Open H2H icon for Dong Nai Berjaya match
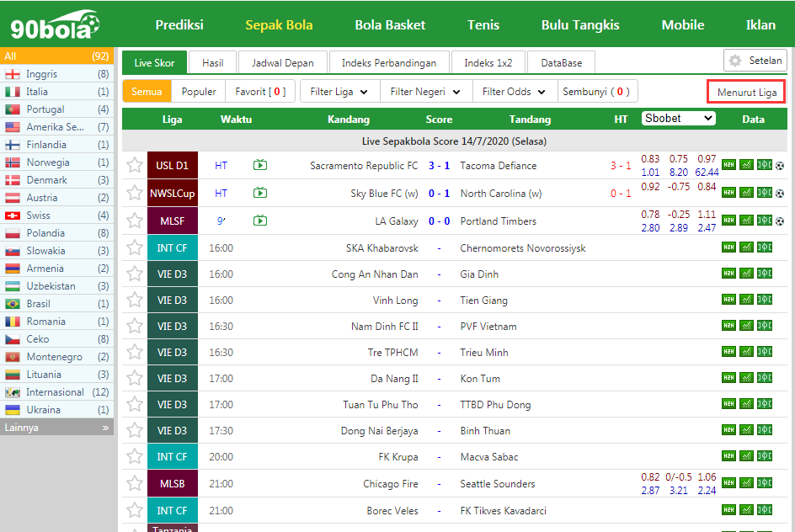The height and width of the screenshot is (532, 795). coord(728,429)
